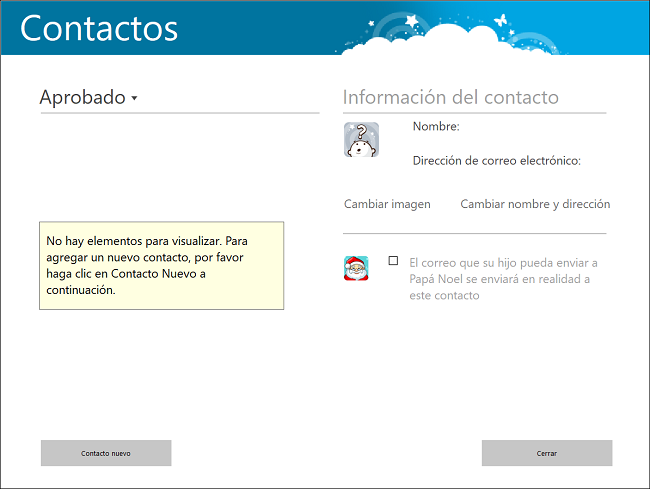Enable the Papá Noel mail redirect checkbox

[393, 261]
